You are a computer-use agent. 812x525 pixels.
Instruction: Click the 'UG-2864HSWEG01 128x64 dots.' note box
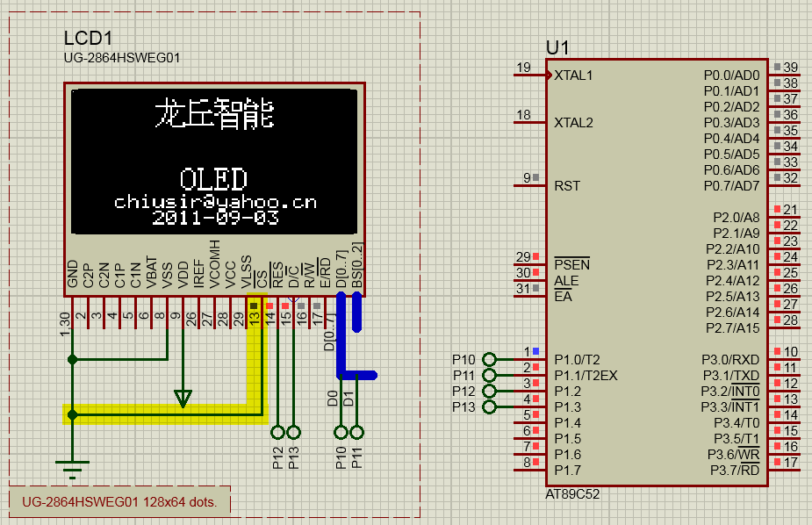click(x=119, y=501)
